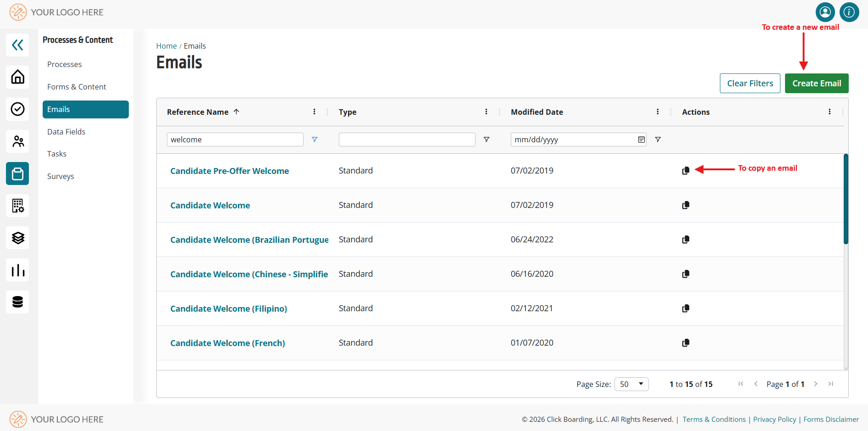Go to the first page arrow
868x431 pixels.
pyautogui.click(x=741, y=384)
